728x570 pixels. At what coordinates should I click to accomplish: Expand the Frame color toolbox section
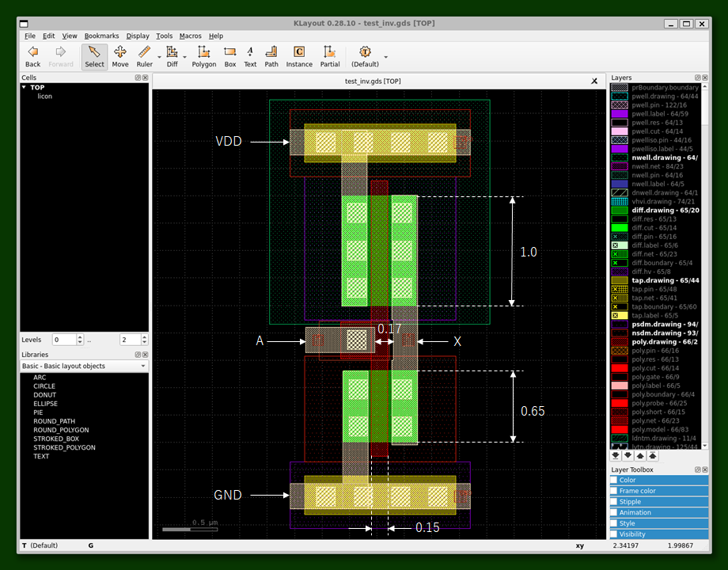659,491
